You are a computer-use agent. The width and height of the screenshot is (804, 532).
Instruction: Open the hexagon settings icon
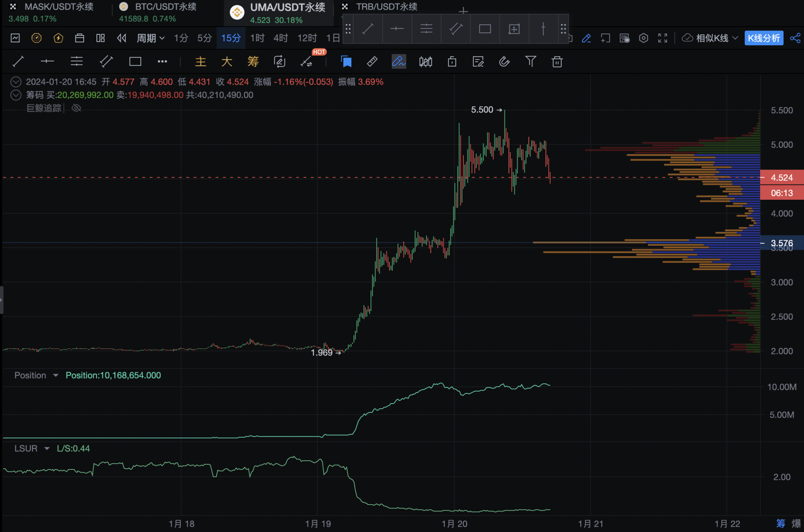pyautogui.click(x=643, y=38)
